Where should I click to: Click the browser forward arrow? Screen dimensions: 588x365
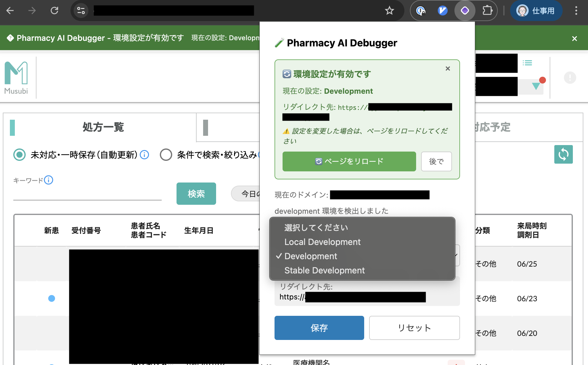coord(32,11)
